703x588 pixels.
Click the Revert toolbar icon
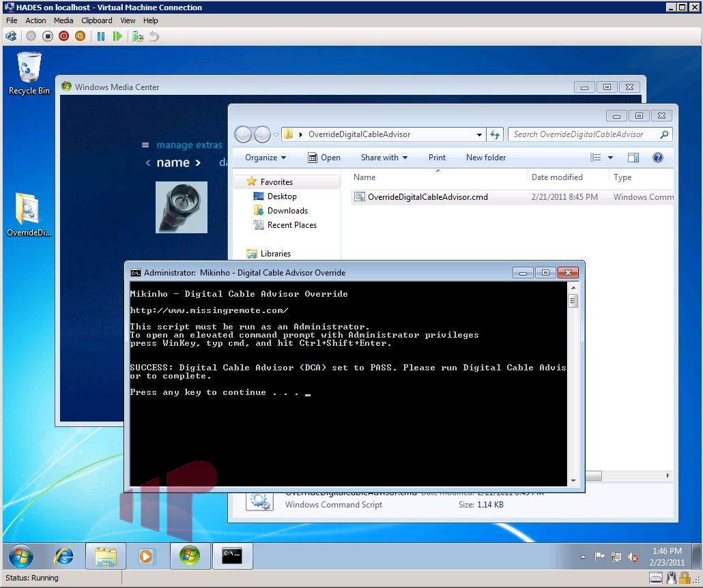(154, 36)
